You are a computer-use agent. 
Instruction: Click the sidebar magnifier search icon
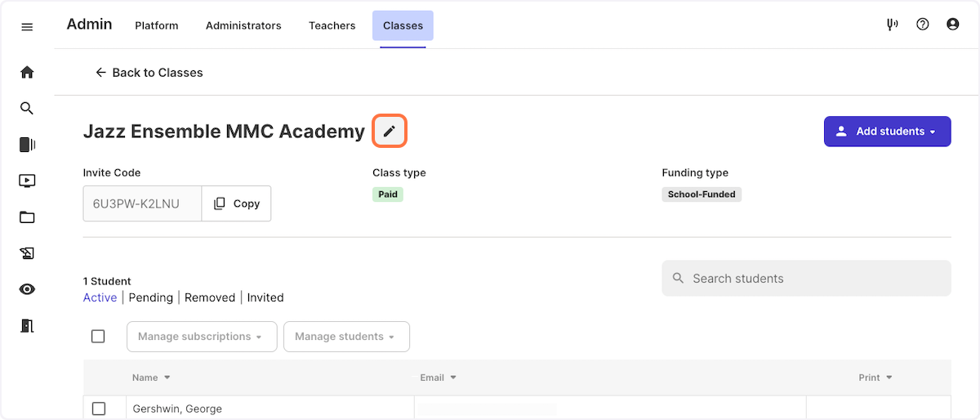(x=27, y=108)
